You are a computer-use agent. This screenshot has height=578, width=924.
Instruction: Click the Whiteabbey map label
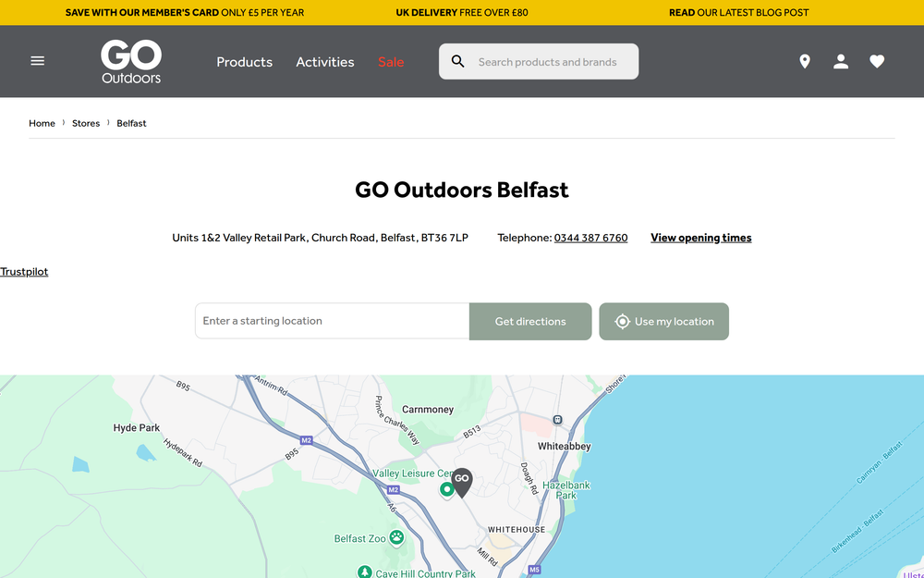tap(564, 447)
